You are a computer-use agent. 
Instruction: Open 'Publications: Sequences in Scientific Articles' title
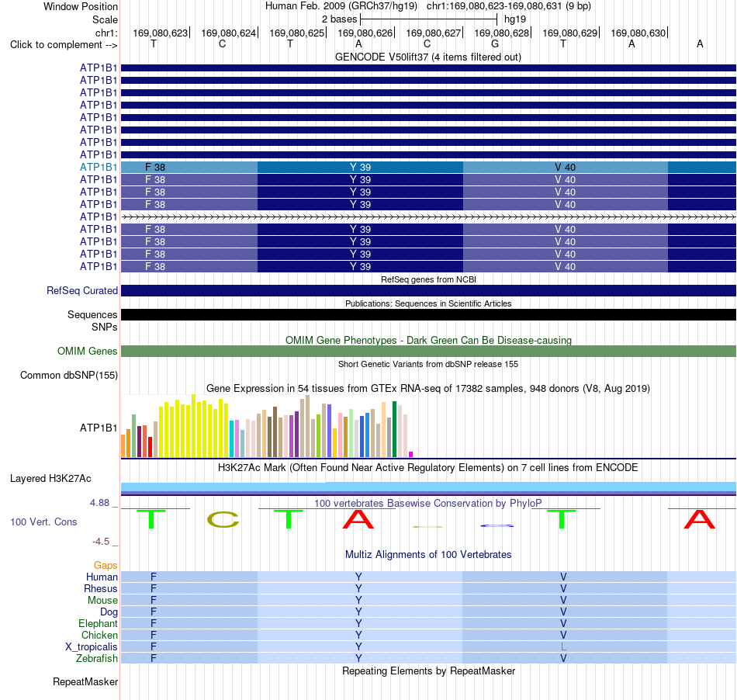click(x=428, y=303)
